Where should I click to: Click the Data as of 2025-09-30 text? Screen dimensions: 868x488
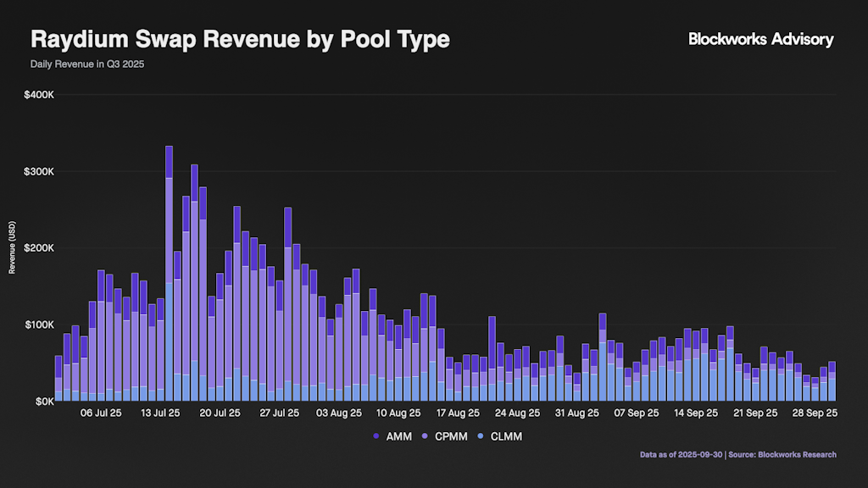point(682,455)
